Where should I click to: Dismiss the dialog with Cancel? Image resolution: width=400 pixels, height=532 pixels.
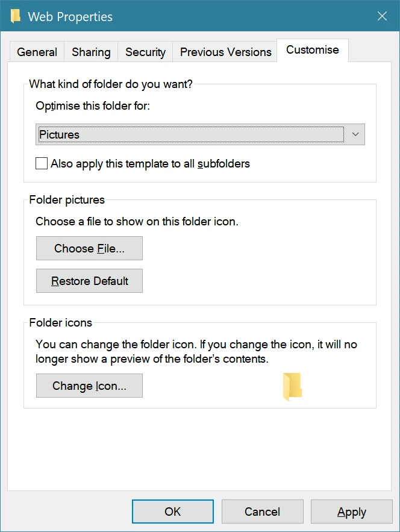coord(262,511)
